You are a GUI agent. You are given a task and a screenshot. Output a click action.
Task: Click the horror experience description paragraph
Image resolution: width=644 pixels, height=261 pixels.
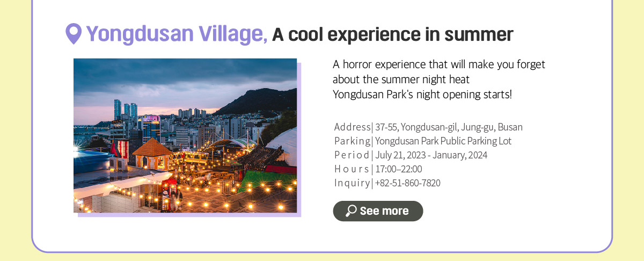click(439, 79)
